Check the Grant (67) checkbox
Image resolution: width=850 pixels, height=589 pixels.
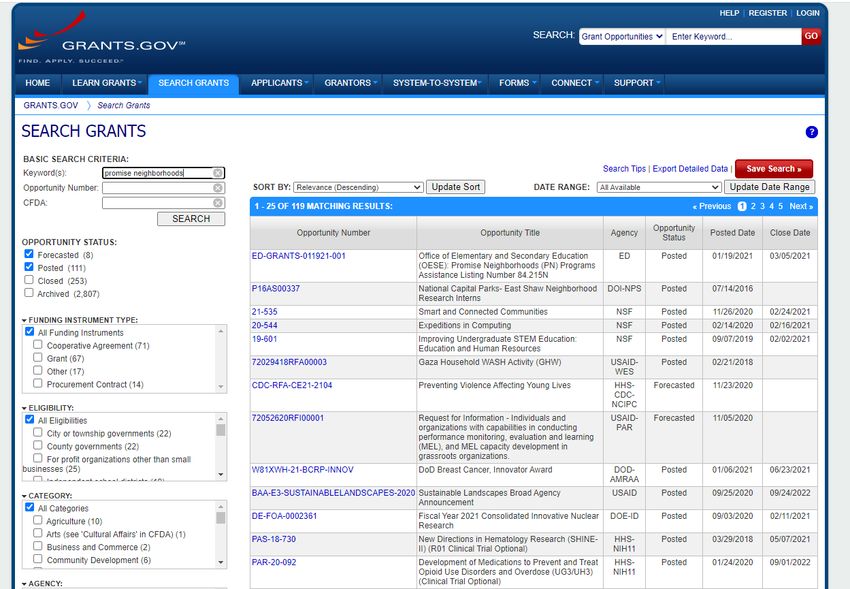[x=37, y=357]
